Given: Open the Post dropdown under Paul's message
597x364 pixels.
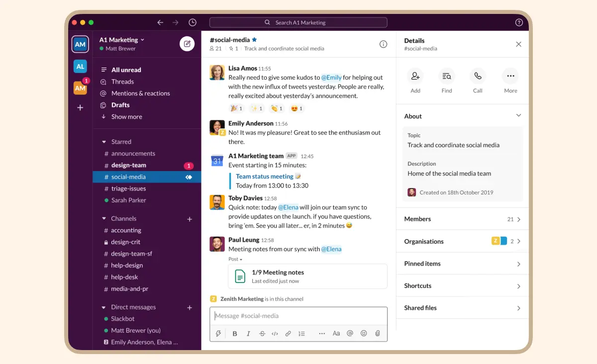Looking at the screenshot, I should pyautogui.click(x=235, y=259).
